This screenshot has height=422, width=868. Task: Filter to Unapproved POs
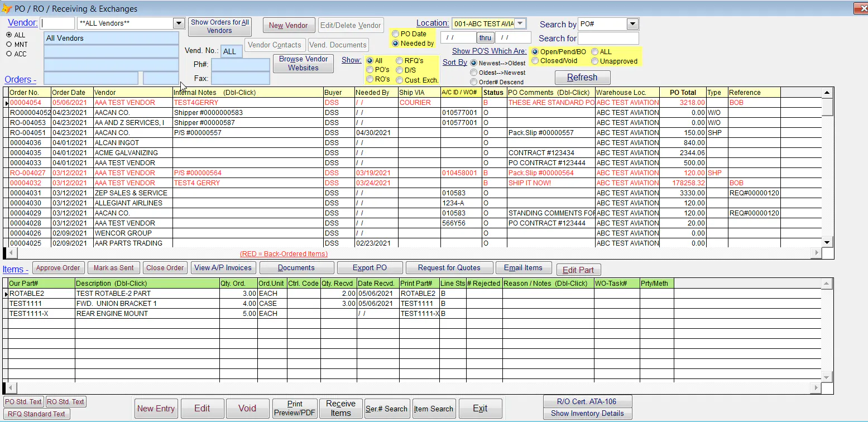coord(594,61)
